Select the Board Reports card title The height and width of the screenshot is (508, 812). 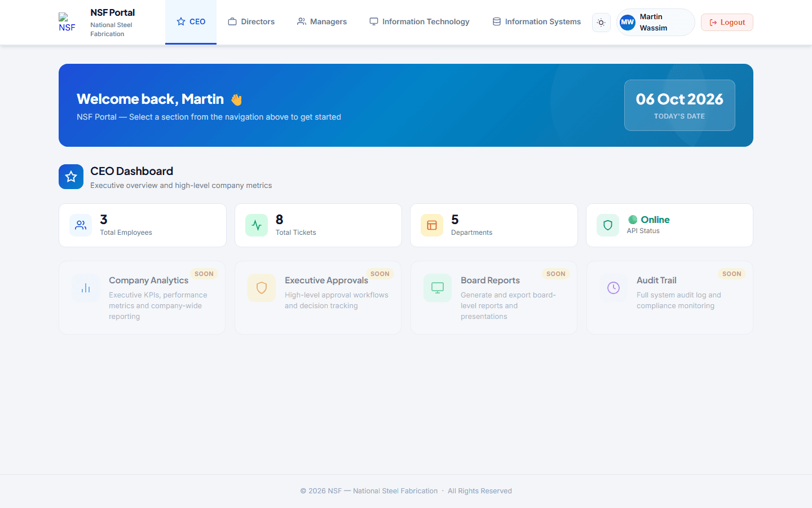490,281
